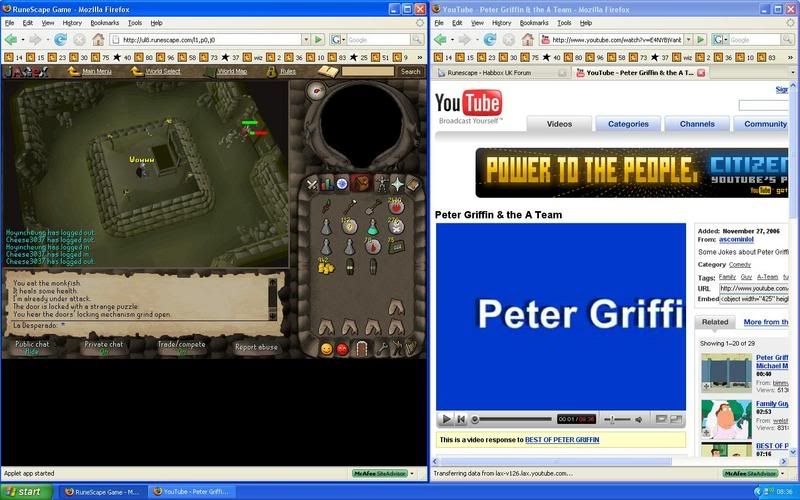Click Home icon in YouTube window
The width and height of the screenshot is (800, 500).
click(528, 39)
